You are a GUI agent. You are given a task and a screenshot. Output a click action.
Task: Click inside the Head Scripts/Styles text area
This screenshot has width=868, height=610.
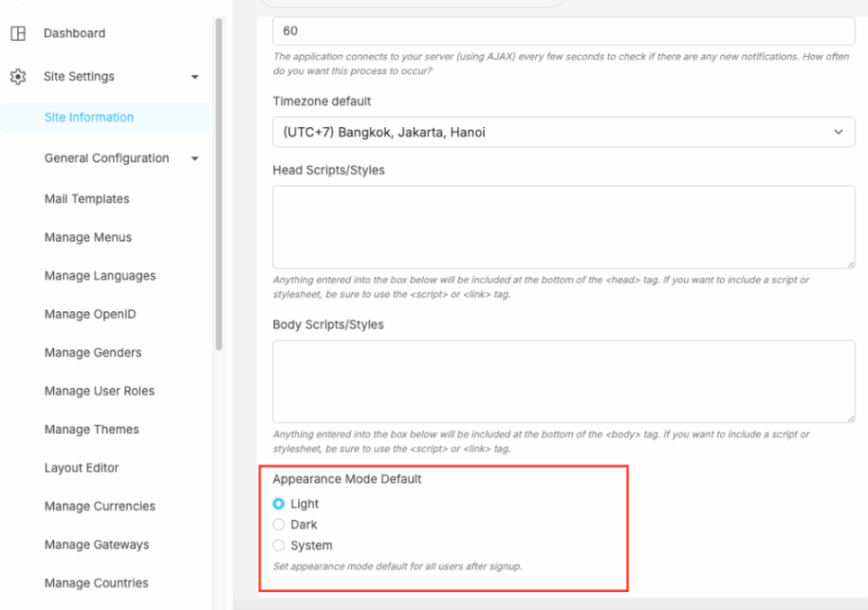point(563,227)
